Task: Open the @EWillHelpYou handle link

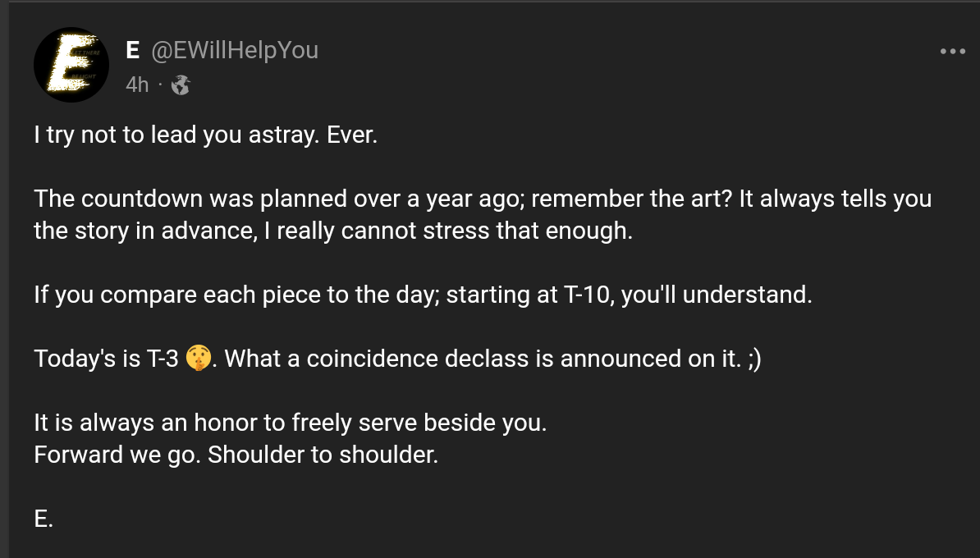Action: point(234,51)
